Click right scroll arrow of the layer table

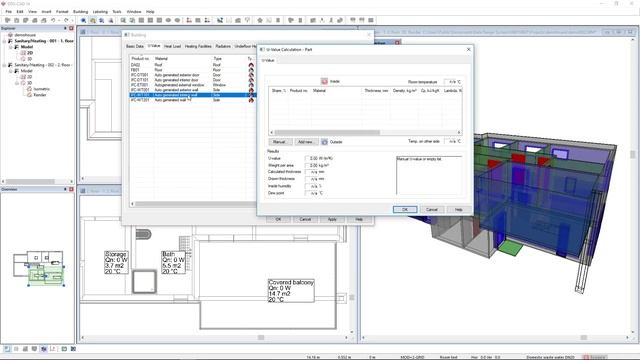tap(459, 132)
